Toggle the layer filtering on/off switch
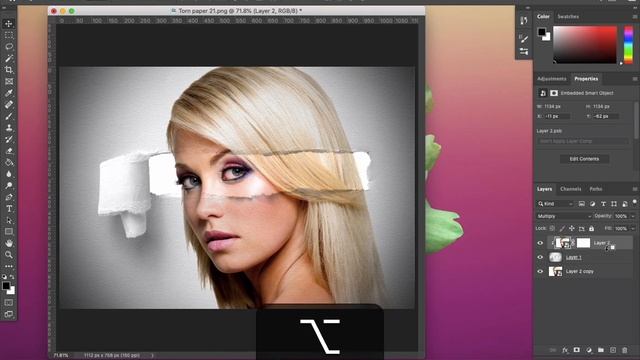The height and width of the screenshot is (360, 640). pyautogui.click(x=635, y=202)
